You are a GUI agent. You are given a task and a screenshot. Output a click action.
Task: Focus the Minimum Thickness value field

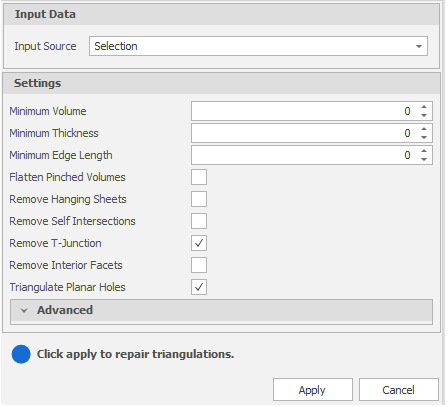coord(304,133)
